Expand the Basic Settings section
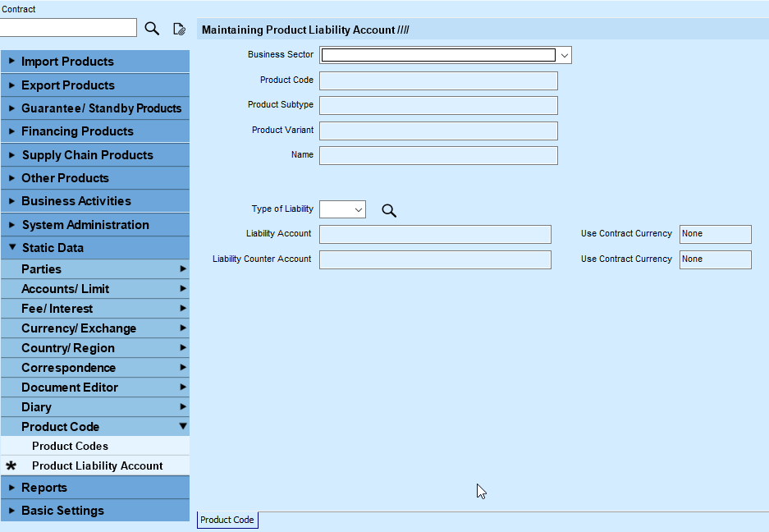The image size is (769, 532). coord(95,511)
